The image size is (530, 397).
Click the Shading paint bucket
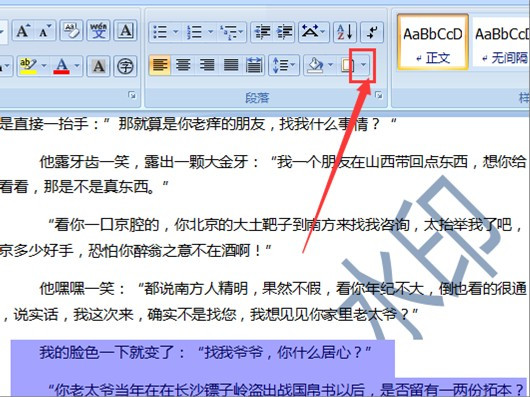315,66
